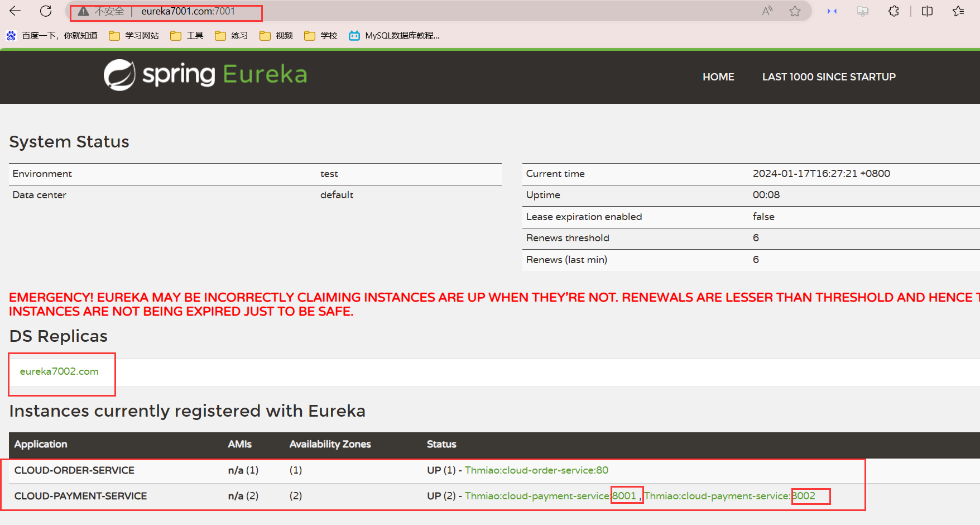This screenshot has height=525, width=980.
Task: Open LAST 1000 SINCE STARTUP menu item
Action: (x=829, y=77)
